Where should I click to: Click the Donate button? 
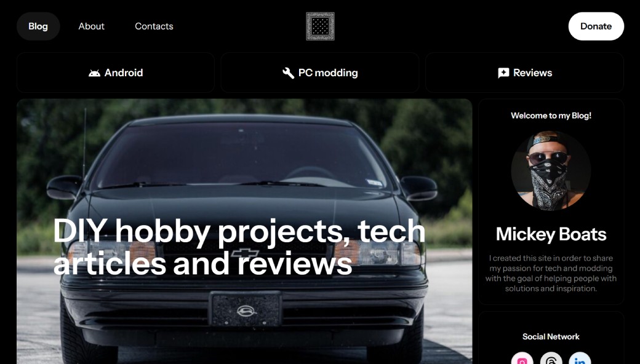[596, 26]
